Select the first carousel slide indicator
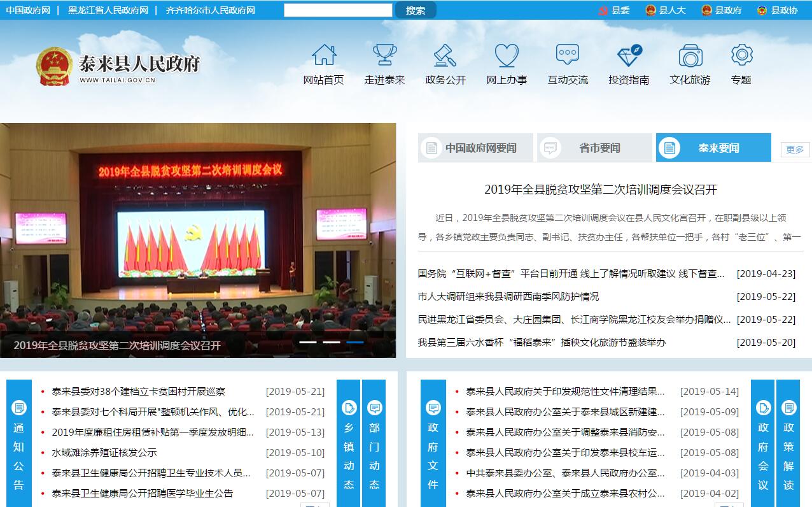The image size is (812, 507). coord(308,342)
